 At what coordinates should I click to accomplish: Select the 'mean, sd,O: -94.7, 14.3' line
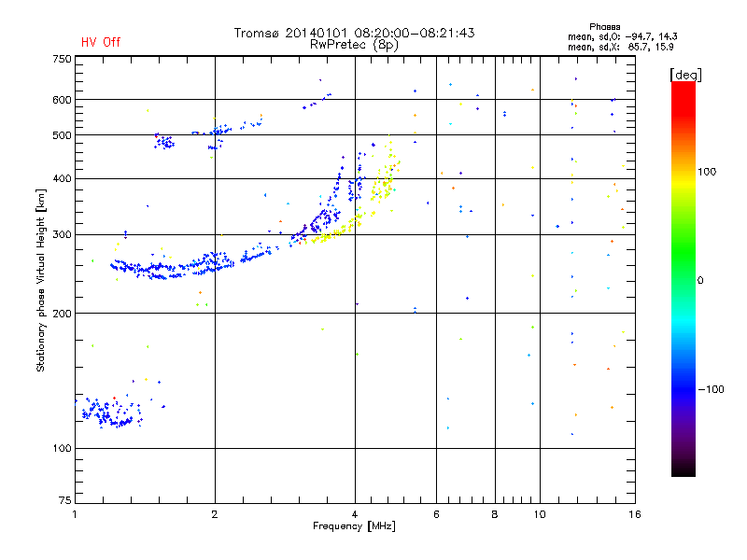[622, 36]
